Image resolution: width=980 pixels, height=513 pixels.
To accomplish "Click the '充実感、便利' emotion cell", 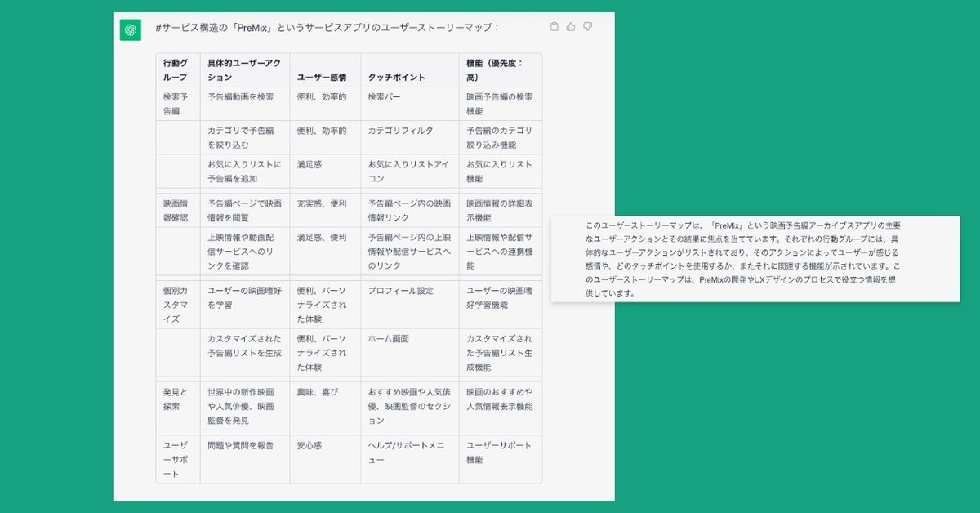I will [325, 211].
